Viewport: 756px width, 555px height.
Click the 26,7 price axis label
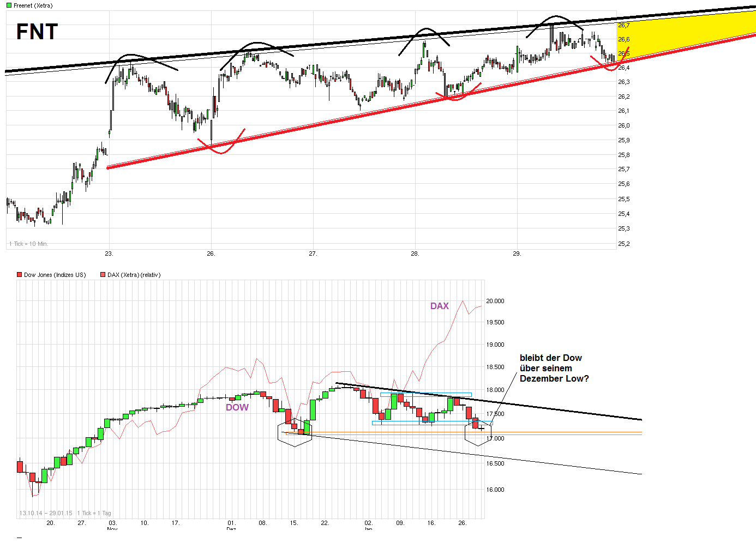click(x=624, y=25)
